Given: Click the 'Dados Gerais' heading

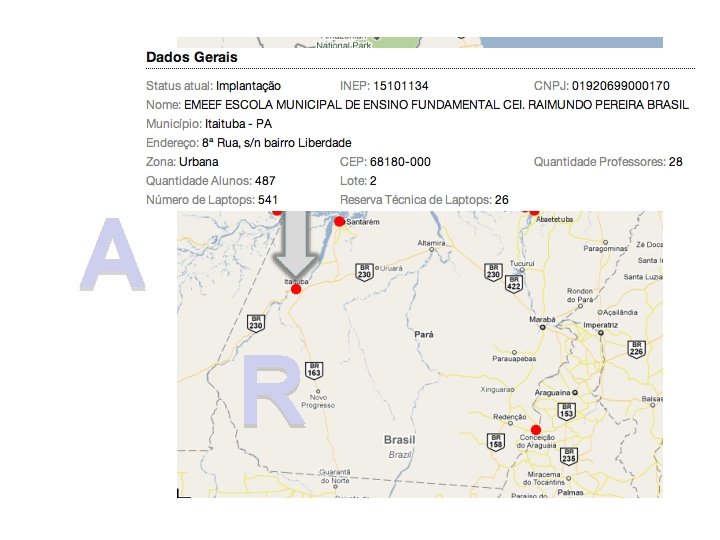Looking at the screenshot, I should [x=191, y=57].
